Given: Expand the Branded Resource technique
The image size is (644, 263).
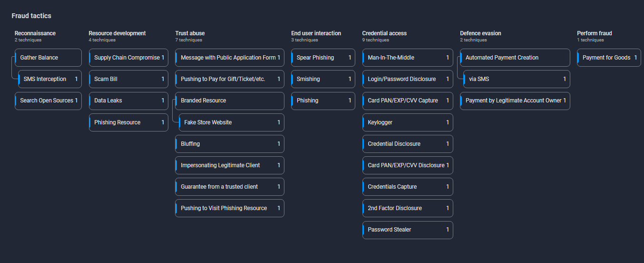Looking at the screenshot, I should point(229,101).
